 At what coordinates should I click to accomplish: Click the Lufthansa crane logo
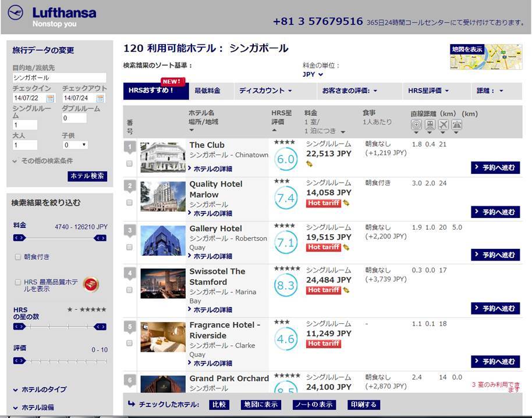coord(15,13)
